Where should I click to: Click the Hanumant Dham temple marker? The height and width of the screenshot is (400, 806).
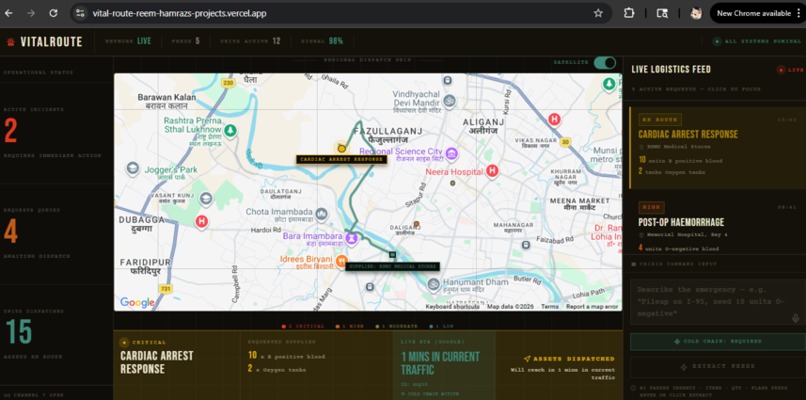(433, 283)
